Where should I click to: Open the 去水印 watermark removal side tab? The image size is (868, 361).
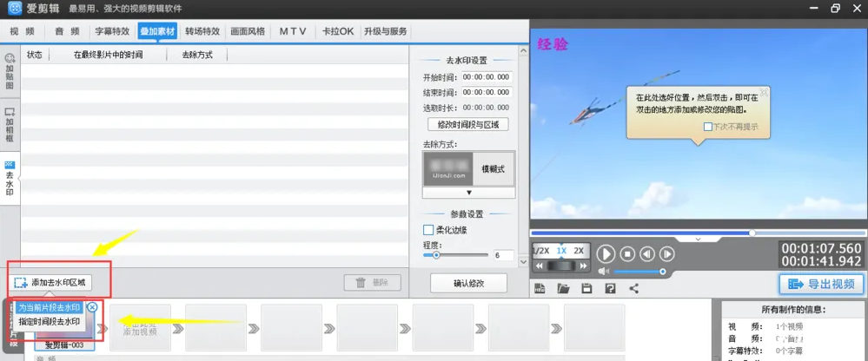[x=10, y=180]
